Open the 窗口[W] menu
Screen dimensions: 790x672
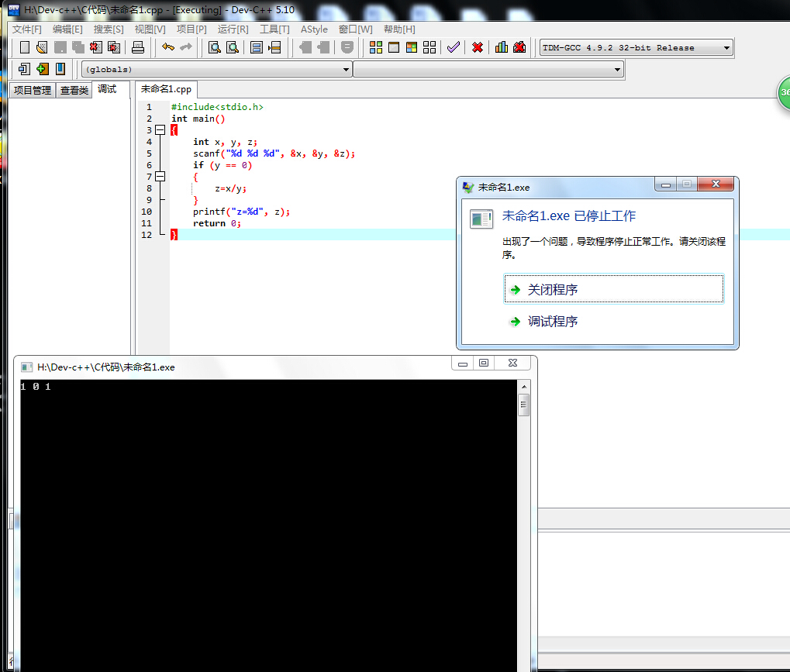pos(356,29)
